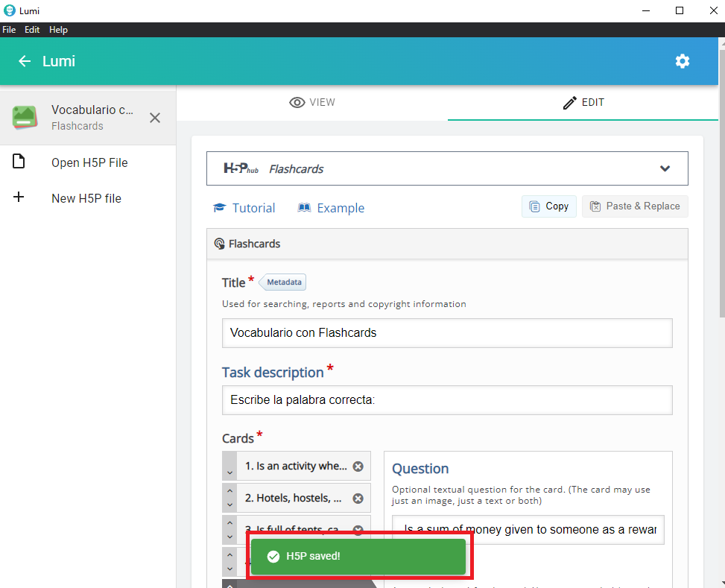Click the Open H5P File document icon
Viewport: 725px width, 588px height.
pos(19,162)
